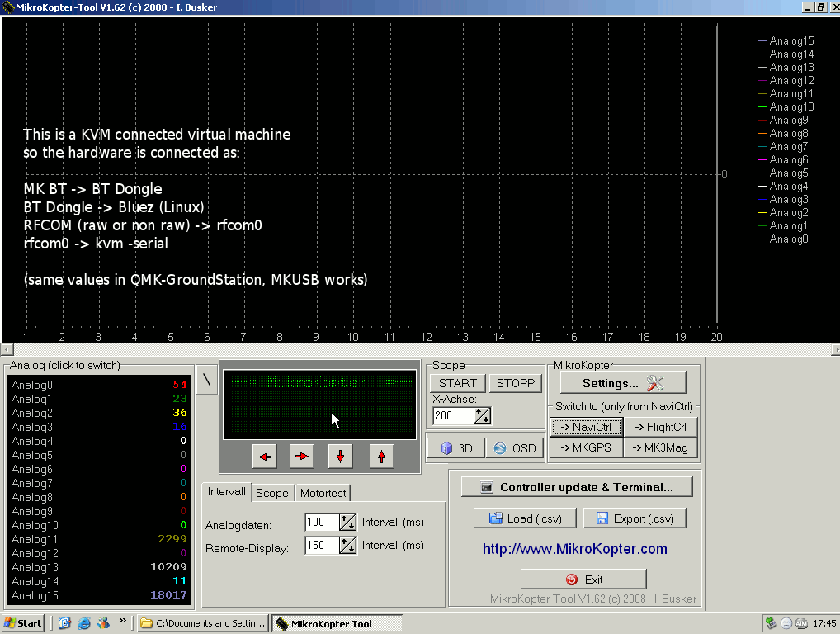Screen dimensions: 840x634
Task: Click the X-Achse value field
Action: 452,416
